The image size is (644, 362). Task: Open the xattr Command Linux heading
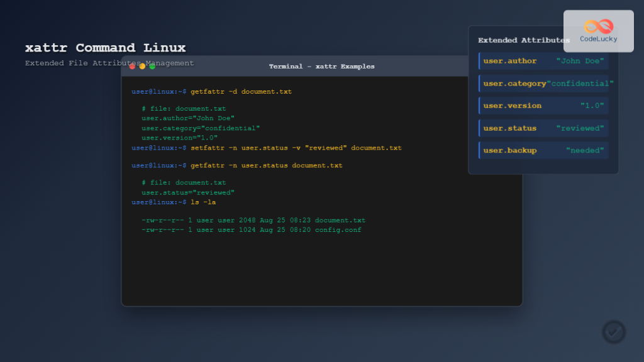pos(105,47)
